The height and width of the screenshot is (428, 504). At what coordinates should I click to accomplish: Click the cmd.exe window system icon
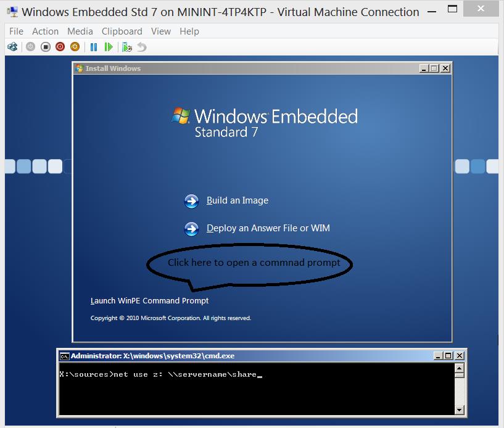coord(65,356)
